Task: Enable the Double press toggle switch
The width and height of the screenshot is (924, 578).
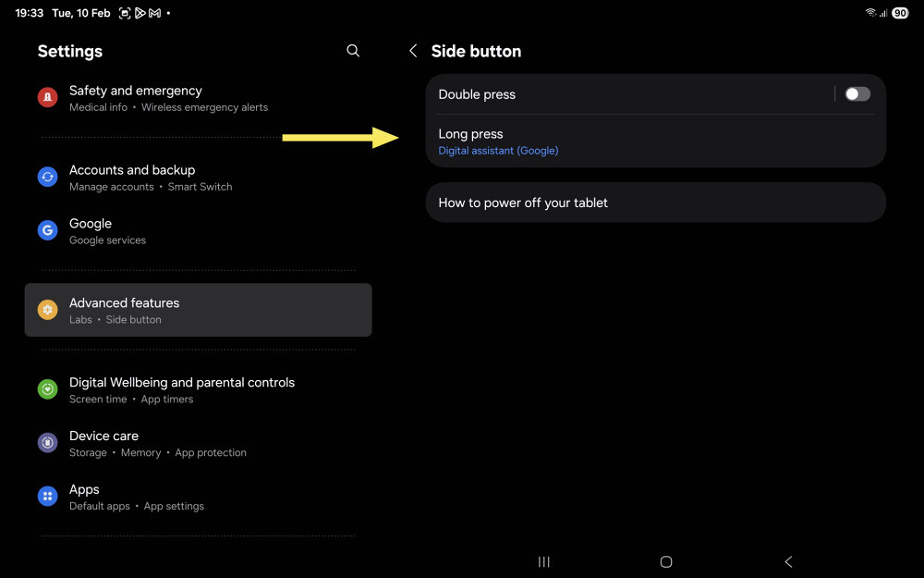Action: click(x=857, y=93)
